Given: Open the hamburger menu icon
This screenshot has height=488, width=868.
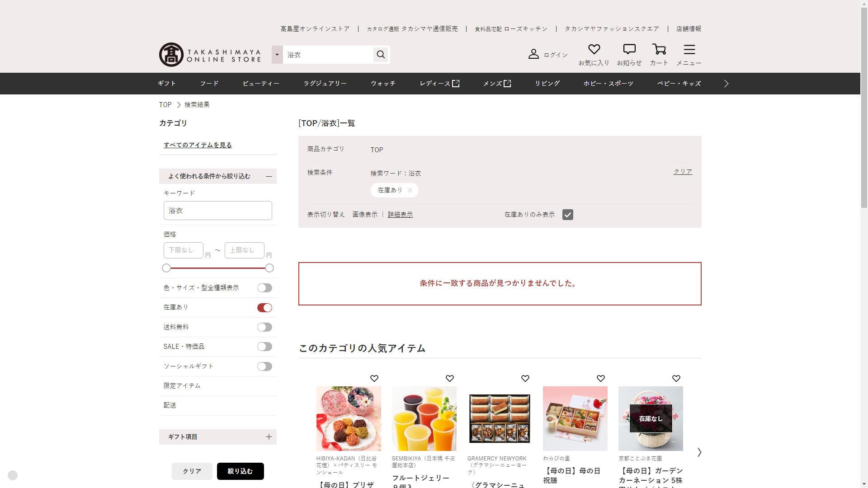Looking at the screenshot, I should pyautogui.click(x=689, y=50).
